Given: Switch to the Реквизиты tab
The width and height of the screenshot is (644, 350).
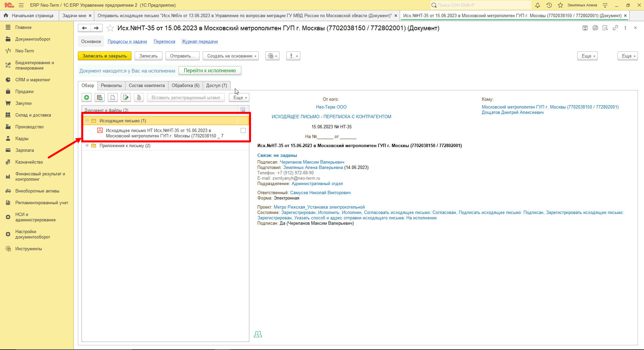Looking at the screenshot, I should tap(111, 86).
